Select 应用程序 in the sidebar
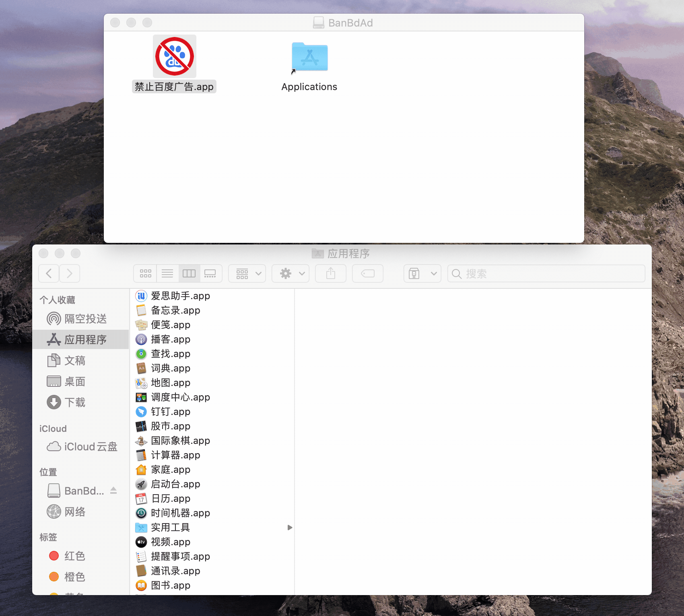This screenshot has height=616, width=684. pyautogui.click(x=80, y=340)
